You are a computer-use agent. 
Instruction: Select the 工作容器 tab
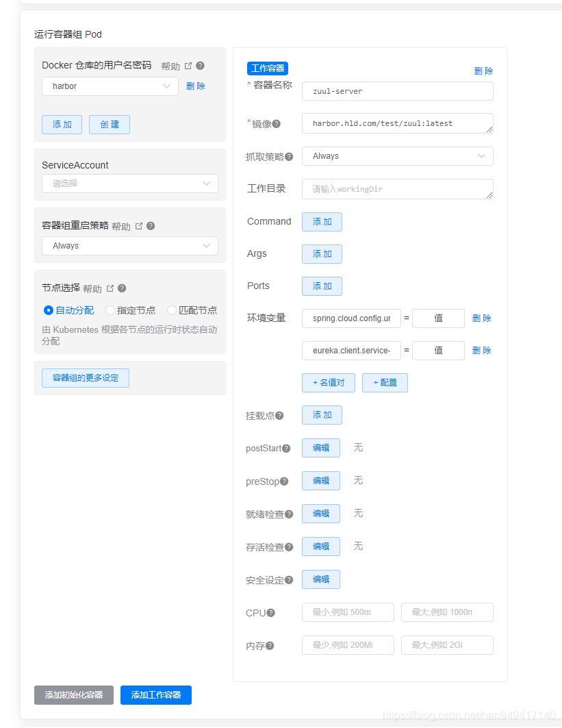[x=266, y=68]
